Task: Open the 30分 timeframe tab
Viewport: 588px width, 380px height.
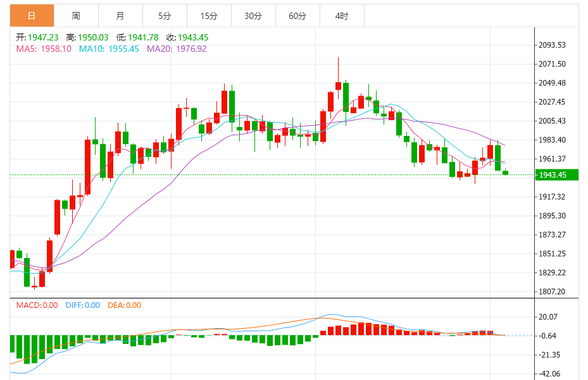Action: tap(253, 16)
